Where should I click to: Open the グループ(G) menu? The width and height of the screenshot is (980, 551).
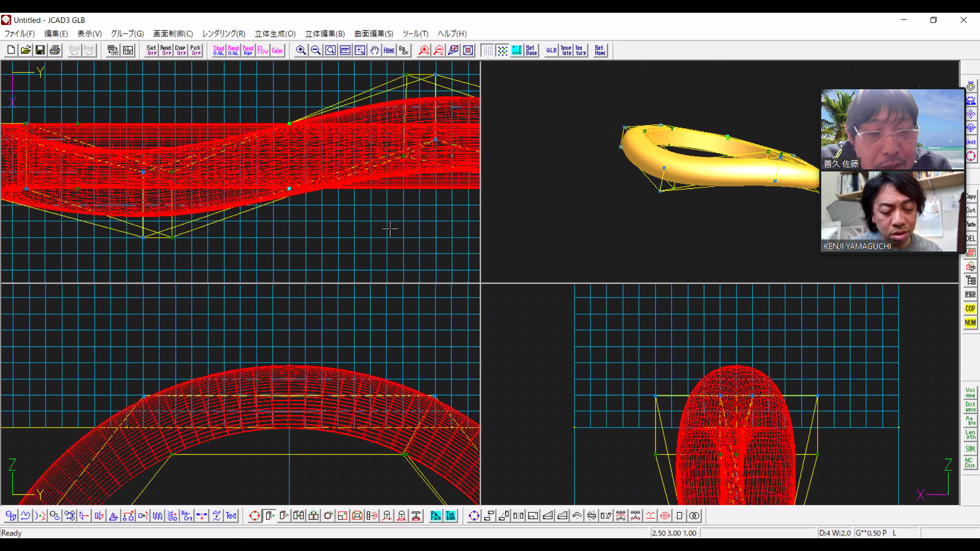tap(128, 34)
